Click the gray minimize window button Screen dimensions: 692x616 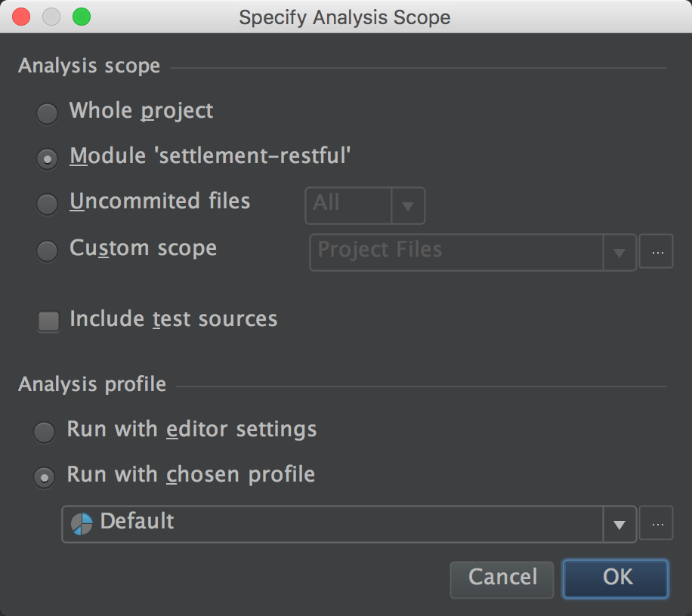[51, 16]
